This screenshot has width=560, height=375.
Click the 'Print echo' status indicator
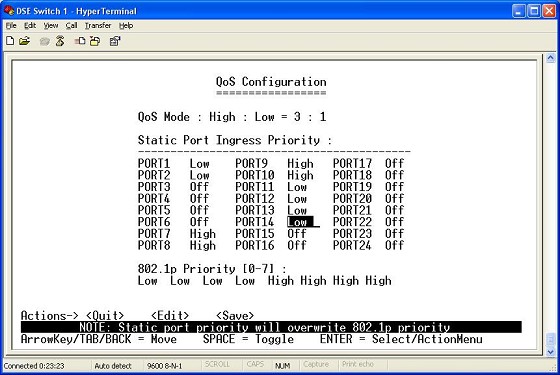coord(358,364)
